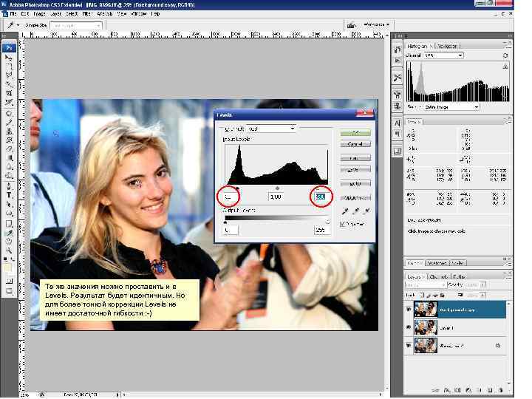Open the Workspace dropdown
Image resolution: width=532 pixels, height=399 pixels.
pos(376,24)
